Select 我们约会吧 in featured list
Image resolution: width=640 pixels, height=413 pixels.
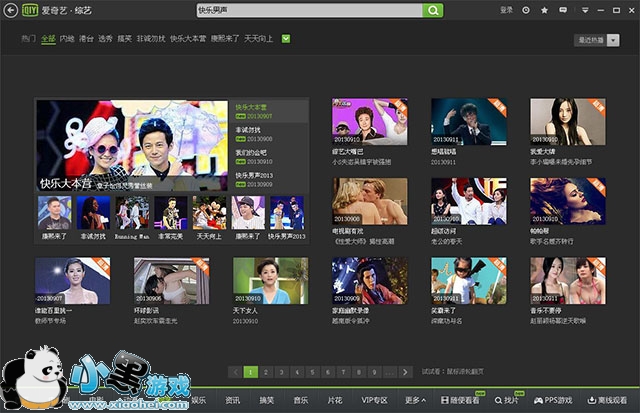pos(269,157)
